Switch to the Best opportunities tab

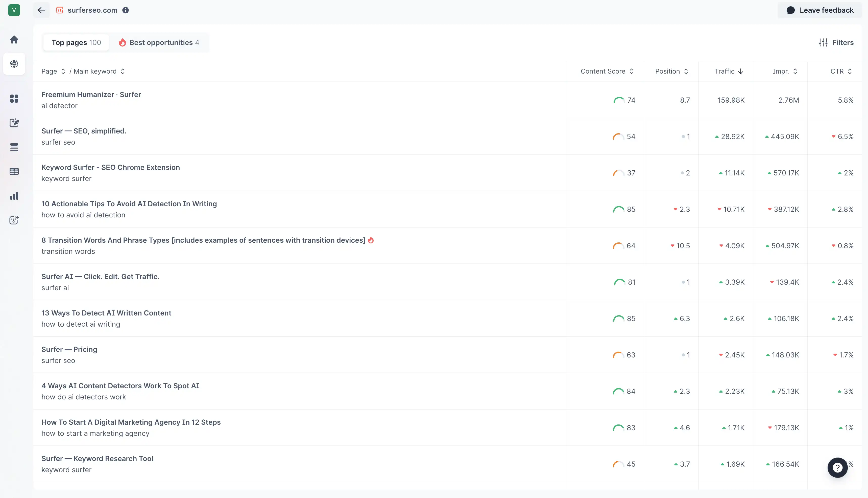[x=160, y=42]
